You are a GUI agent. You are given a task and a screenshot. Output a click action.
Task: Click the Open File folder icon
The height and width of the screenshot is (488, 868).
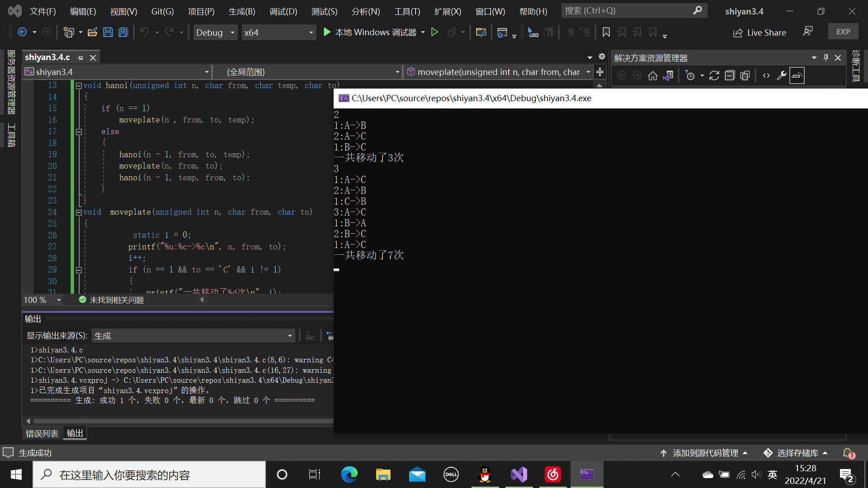click(93, 32)
